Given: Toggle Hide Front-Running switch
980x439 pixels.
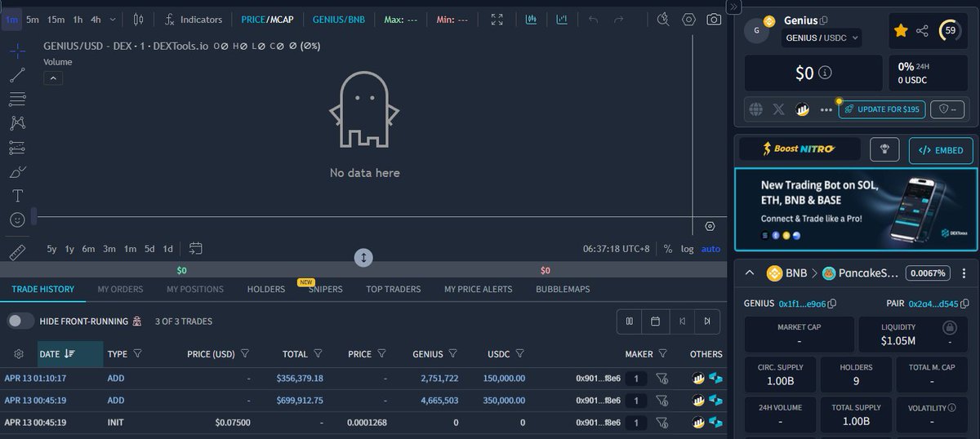Looking at the screenshot, I should [x=21, y=321].
